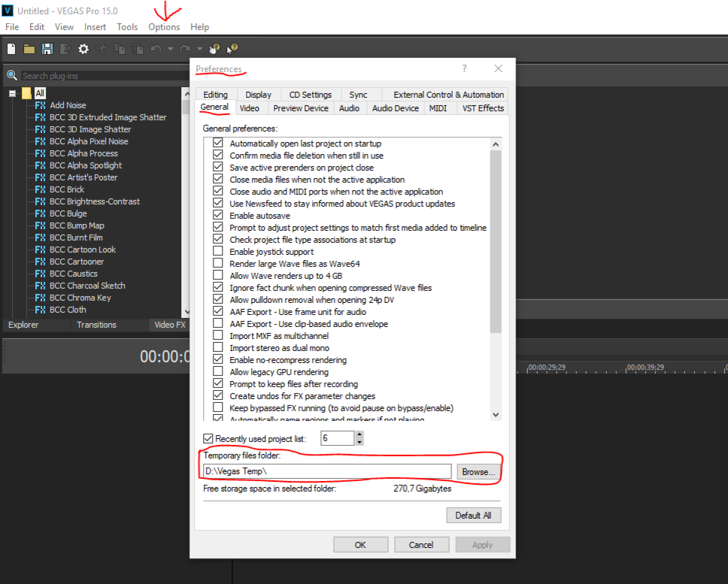Click preferences list scrollbar down arrow
728x584 pixels.
pyautogui.click(x=496, y=415)
